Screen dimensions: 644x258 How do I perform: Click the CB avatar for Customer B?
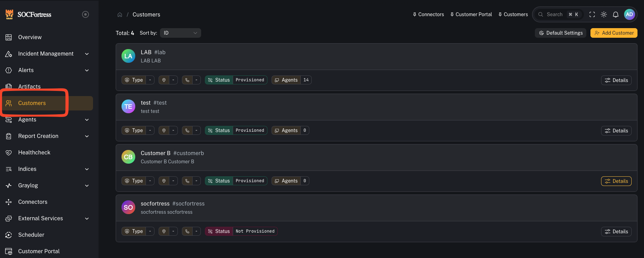(x=128, y=157)
